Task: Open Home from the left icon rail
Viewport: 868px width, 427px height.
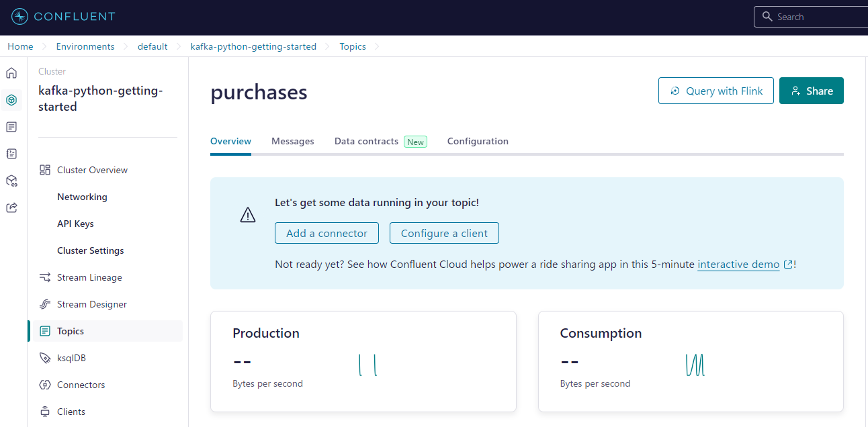Action: tap(11, 73)
